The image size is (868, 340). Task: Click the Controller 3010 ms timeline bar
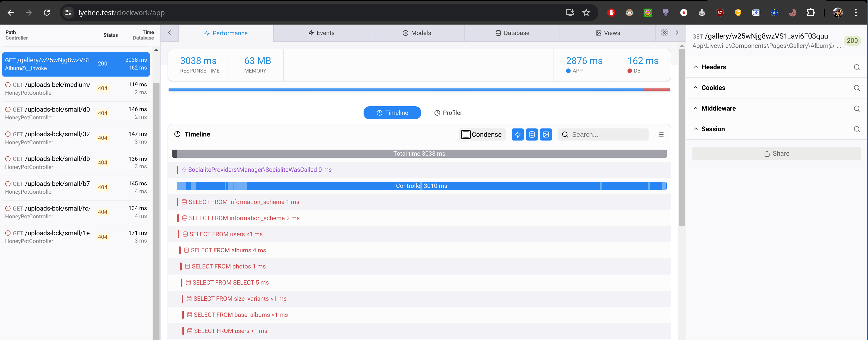[421, 186]
